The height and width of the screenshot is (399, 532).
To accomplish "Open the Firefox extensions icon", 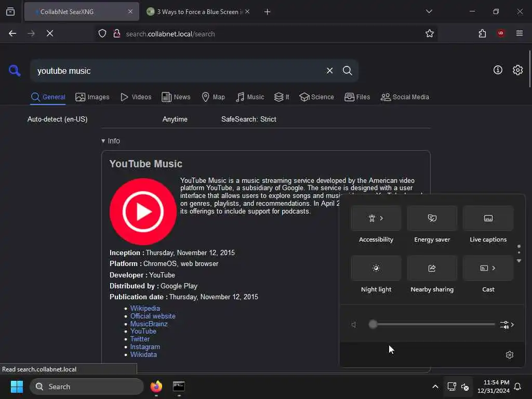I will [x=482, y=33].
